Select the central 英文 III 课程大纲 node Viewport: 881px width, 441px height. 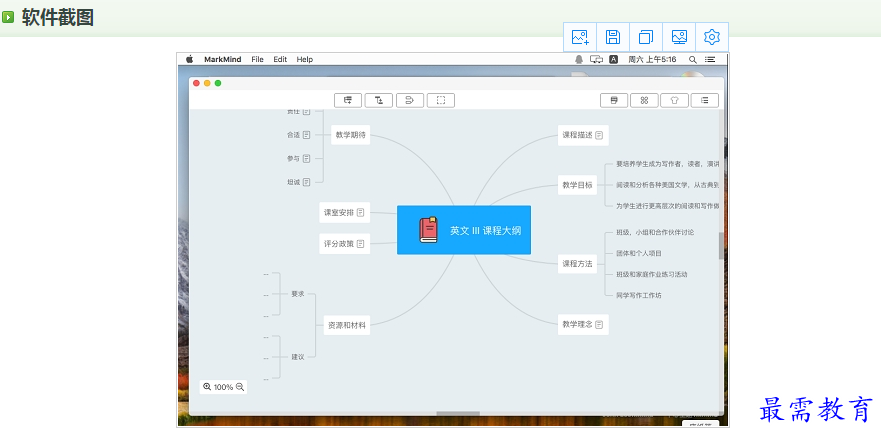[x=464, y=230]
